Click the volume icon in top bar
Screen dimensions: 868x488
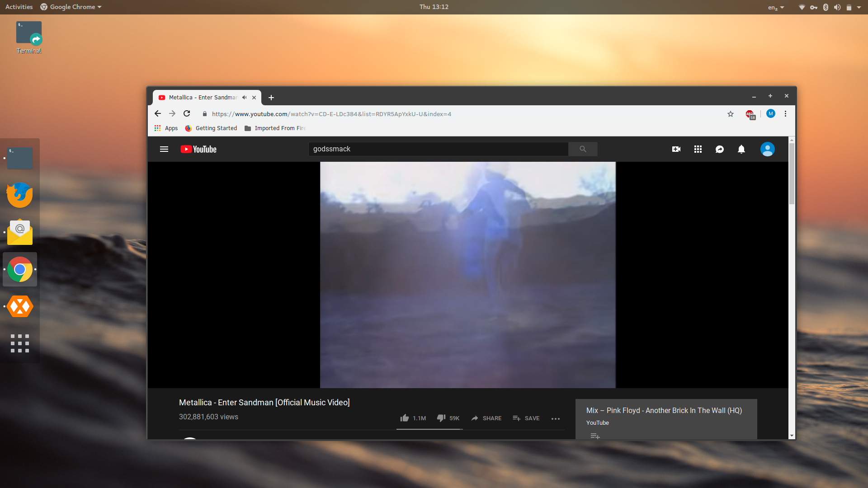pos(837,7)
